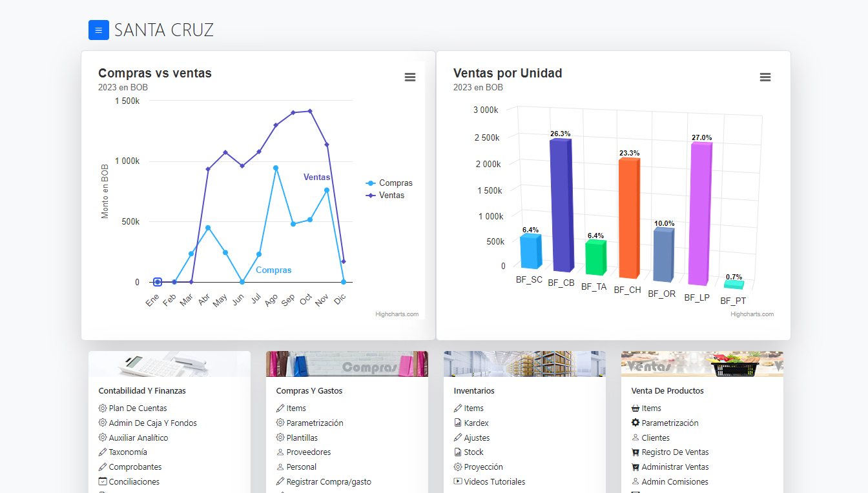Screen dimensions: 868x493
Task: Toggle Compras series in chart legend
Action: (x=389, y=183)
